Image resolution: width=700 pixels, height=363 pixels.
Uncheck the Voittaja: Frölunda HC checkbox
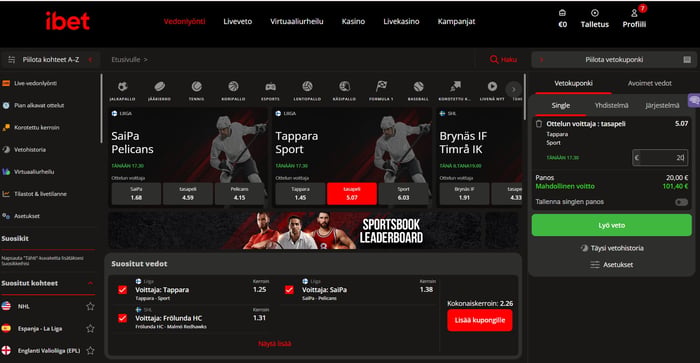tap(122, 318)
